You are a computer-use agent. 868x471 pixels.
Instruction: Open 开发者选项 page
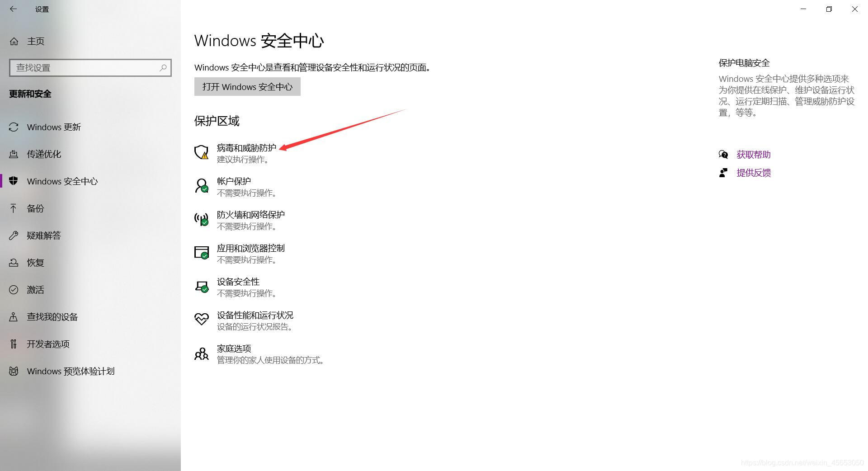pyautogui.click(x=90, y=344)
